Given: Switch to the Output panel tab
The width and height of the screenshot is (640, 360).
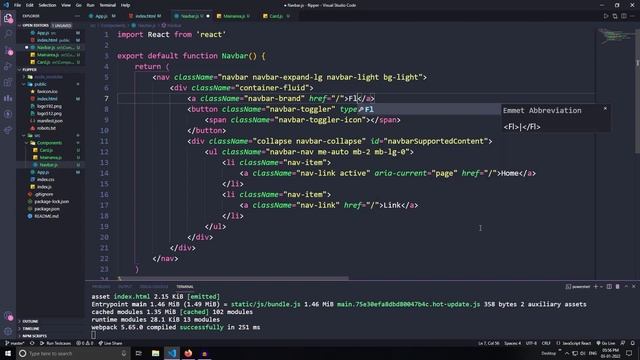Looking at the screenshot, I should [x=124, y=287].
